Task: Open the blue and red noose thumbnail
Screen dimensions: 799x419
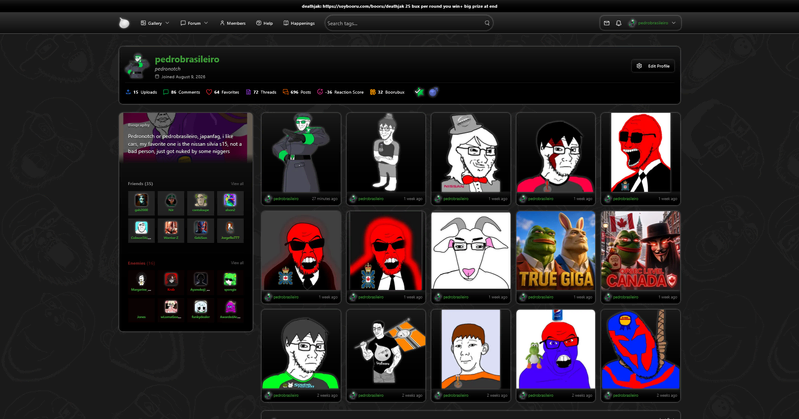Action: (x=641, y=349)
